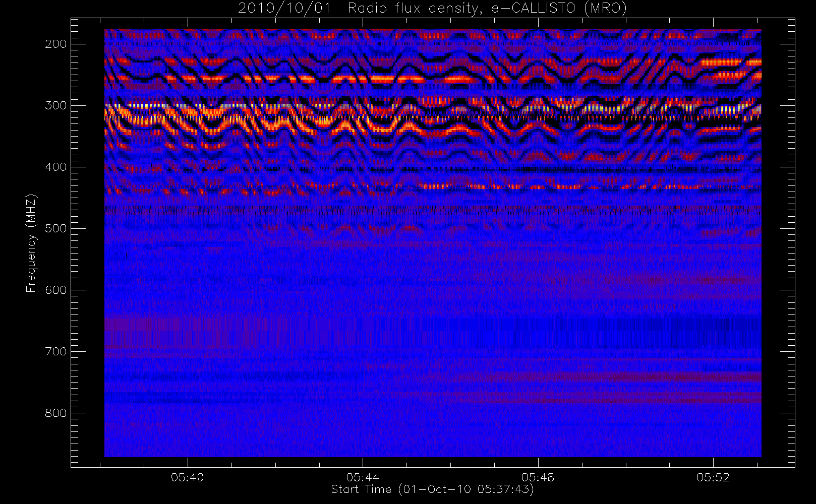Click the 300 frequency tick label
816x504 pixels.
(56, 105)
